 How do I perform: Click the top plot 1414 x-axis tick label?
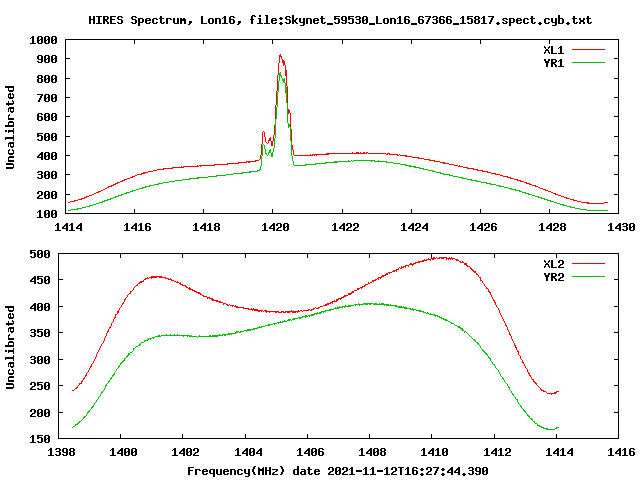coord(69,227)
